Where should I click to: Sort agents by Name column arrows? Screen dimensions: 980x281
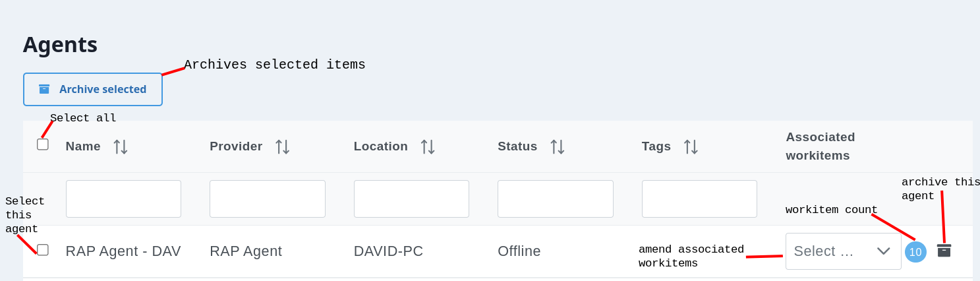tap(120, 146)
